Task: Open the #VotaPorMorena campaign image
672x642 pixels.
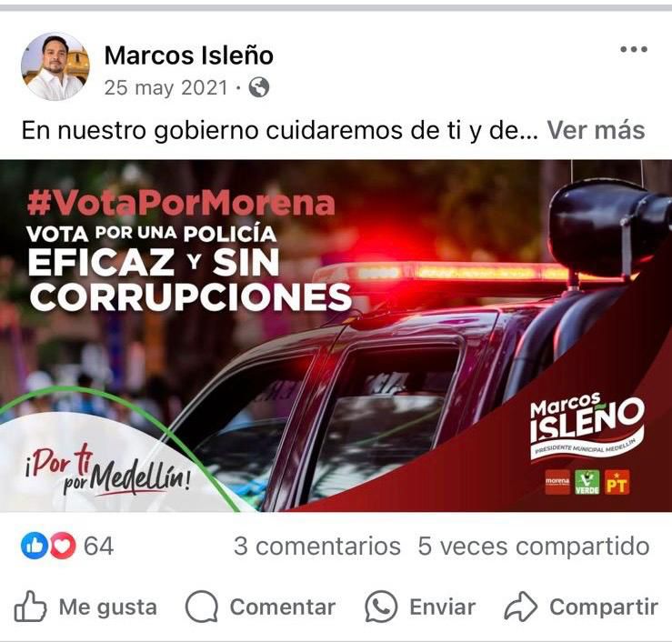Action: 336,336
